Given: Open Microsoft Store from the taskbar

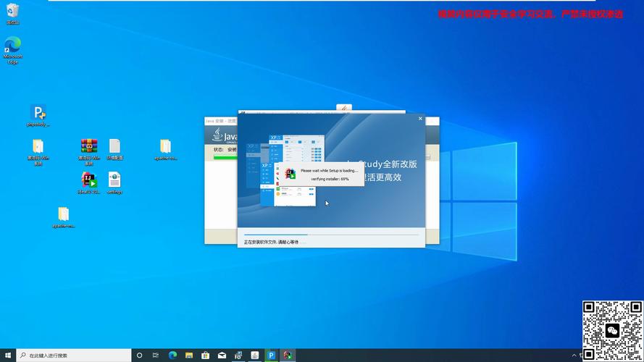Looking at the screenshot, I should pyautogui.click(x=205, y=355).
